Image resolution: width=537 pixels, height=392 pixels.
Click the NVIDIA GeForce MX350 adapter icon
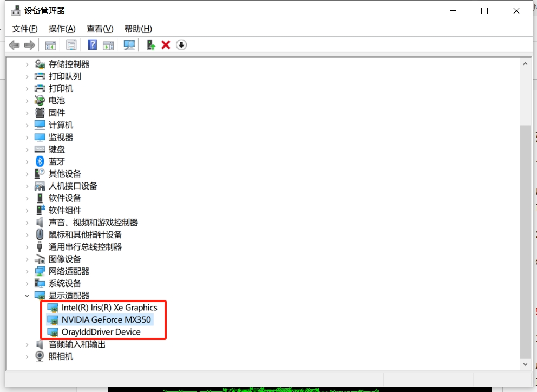pyautogui.click(x=53, y=320)
